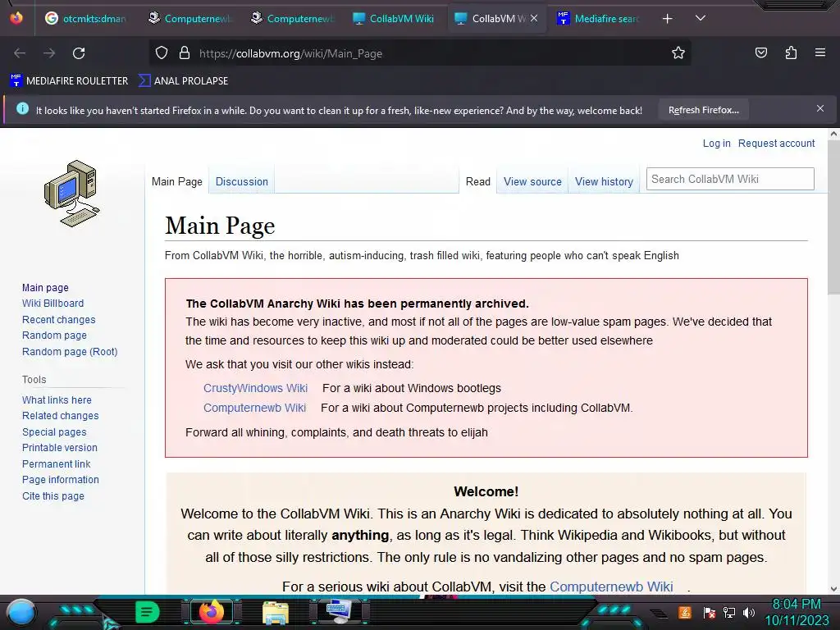Click the Refresh Firefox… button
840x630 pixels.
pyautogui.click(x=703, y=110)
